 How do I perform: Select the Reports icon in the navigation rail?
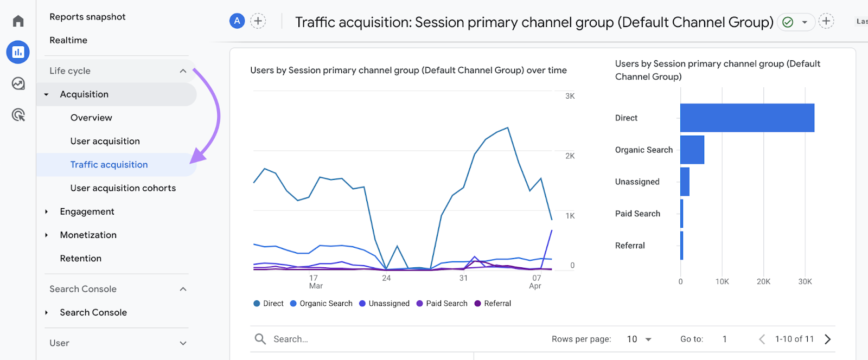pyautogui.click(x=18, y=52)
